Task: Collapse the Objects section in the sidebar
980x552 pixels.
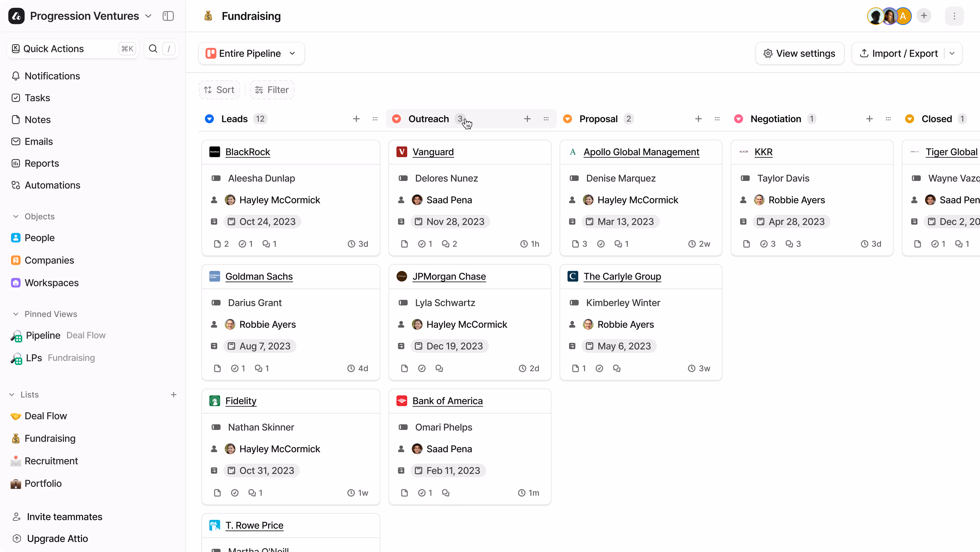Action: tap(15, 216)
